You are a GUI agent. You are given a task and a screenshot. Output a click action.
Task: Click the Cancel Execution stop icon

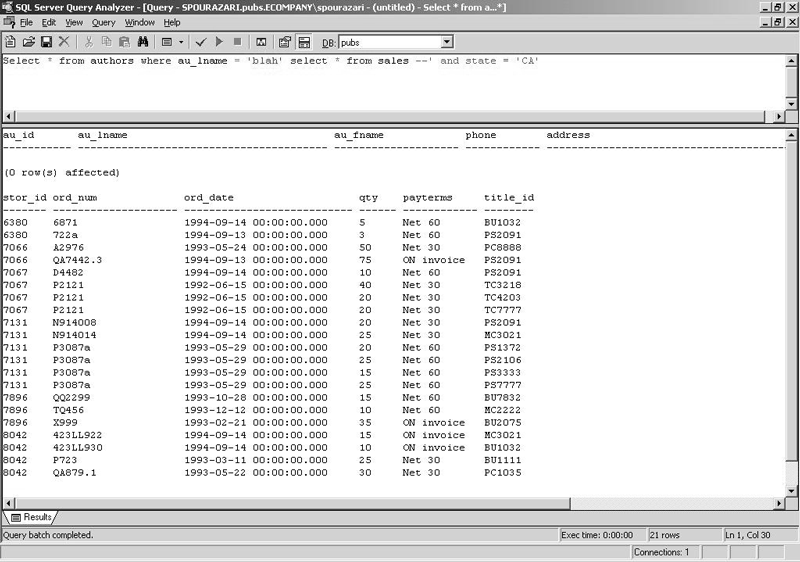(237, 42)
